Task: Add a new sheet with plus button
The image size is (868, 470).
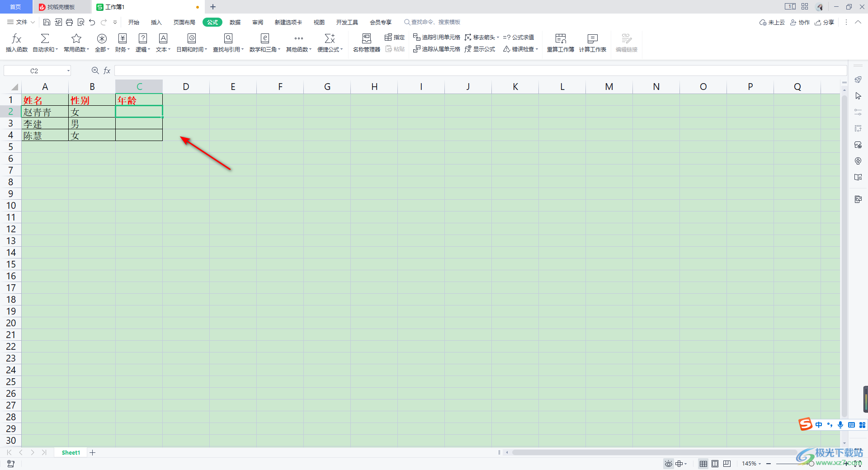Action: coord(93,452)
